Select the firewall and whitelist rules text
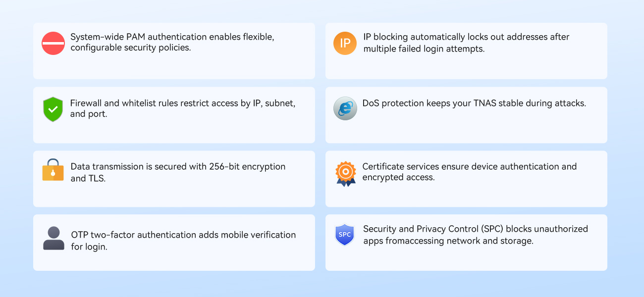 point(182,108)
